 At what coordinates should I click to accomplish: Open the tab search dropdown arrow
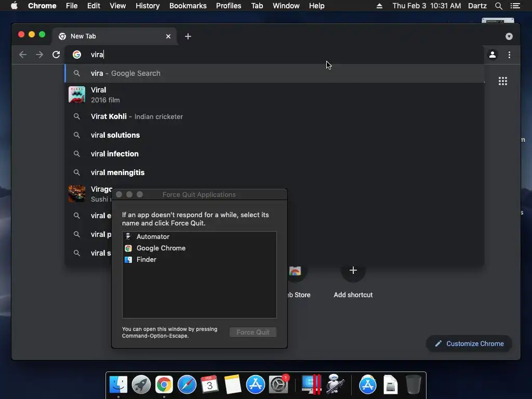[509, 36]
